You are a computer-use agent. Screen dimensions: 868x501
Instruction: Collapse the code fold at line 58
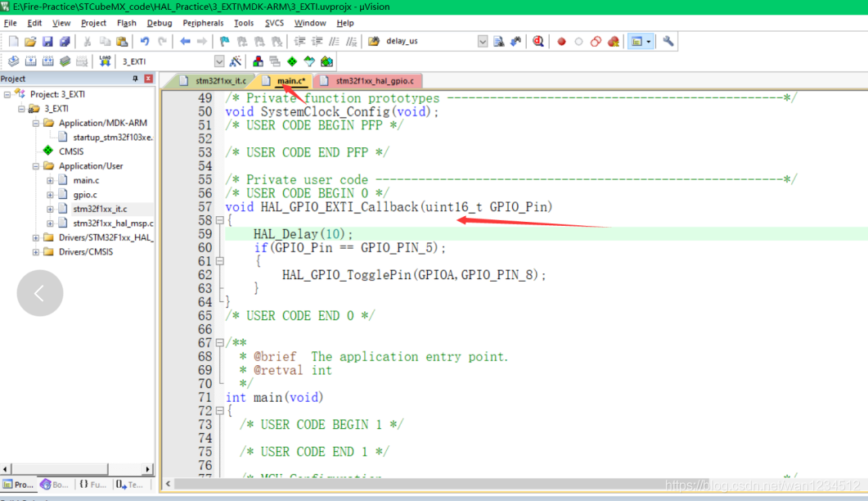pos(220,221)
